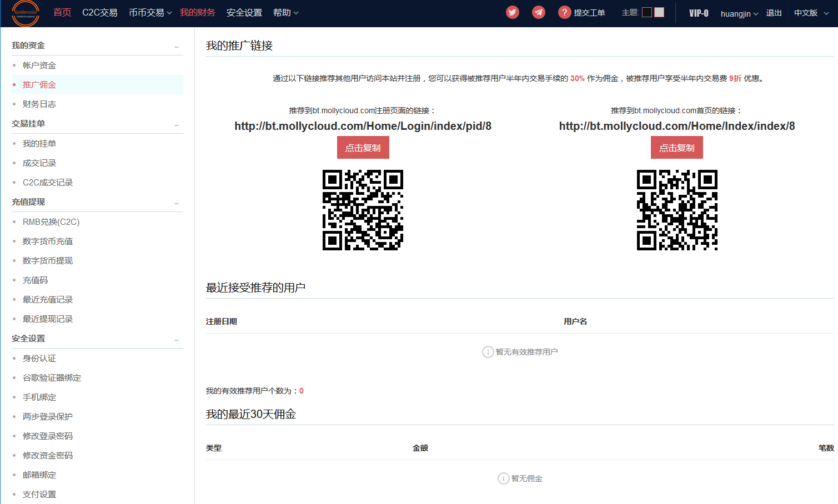Copy the registration page referral link
The width and height of the screenshot is (838, 504).
pyautogui.click(x=363, y=148)
